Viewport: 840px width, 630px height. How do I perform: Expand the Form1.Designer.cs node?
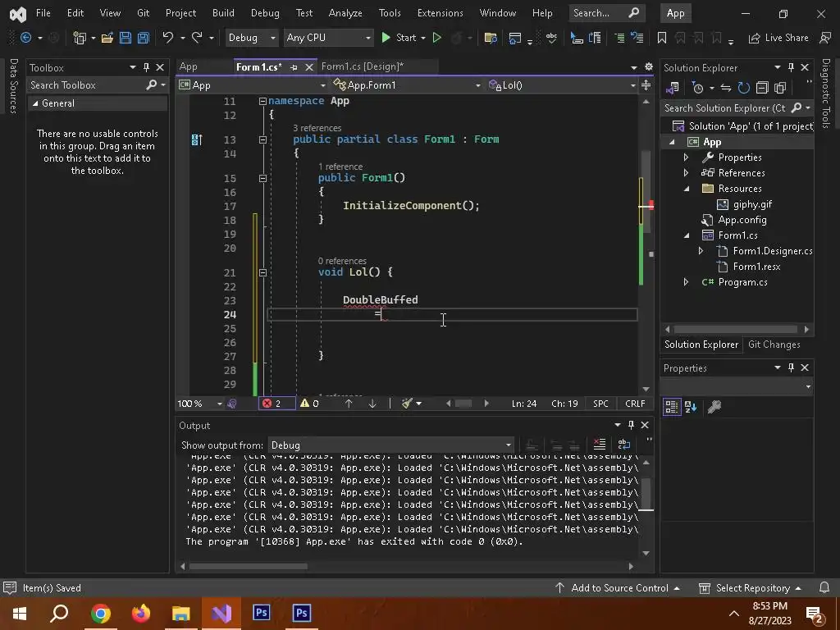pyautogui.click(x=701, y=251)
